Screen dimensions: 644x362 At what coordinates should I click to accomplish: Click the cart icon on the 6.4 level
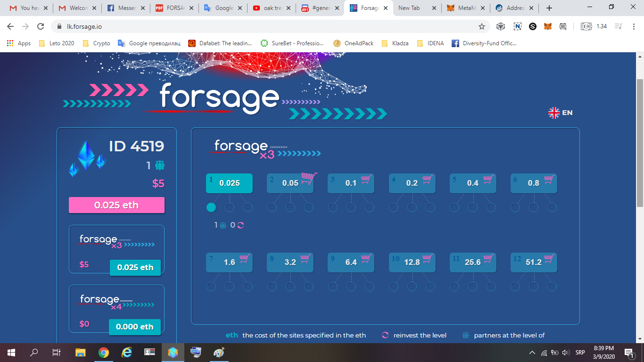[366, 259]
